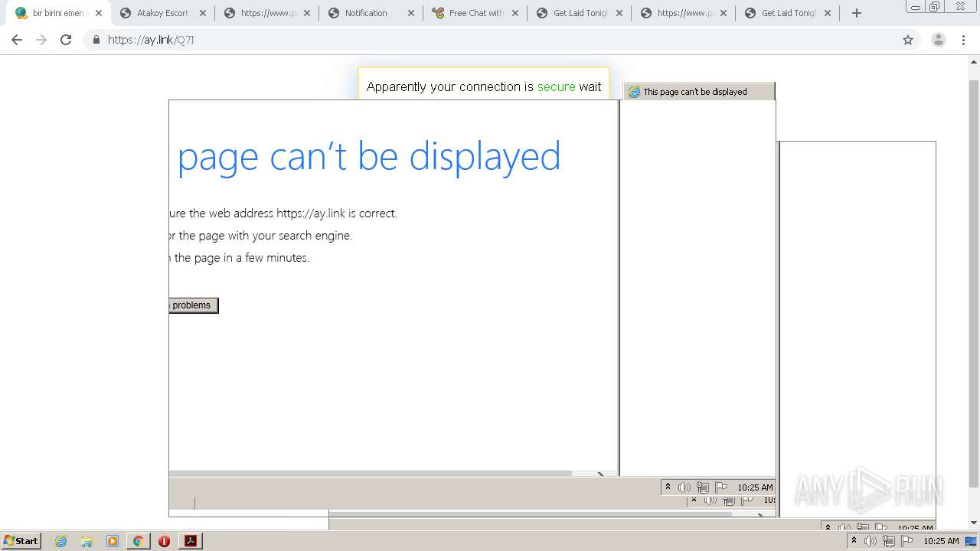Open the file explorer folder on the taskbar
980x551 pixels.
pyautogui.click(x=87, y=541)
